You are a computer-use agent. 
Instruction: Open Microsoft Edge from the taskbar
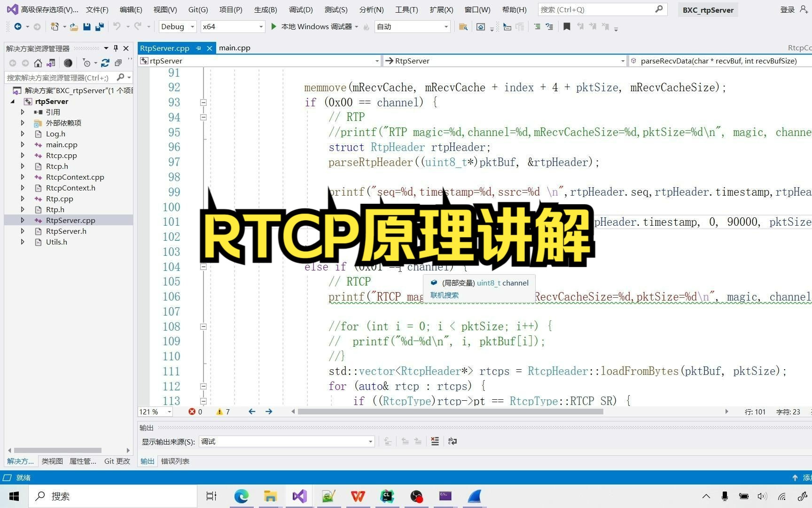(x=242, y=496)
